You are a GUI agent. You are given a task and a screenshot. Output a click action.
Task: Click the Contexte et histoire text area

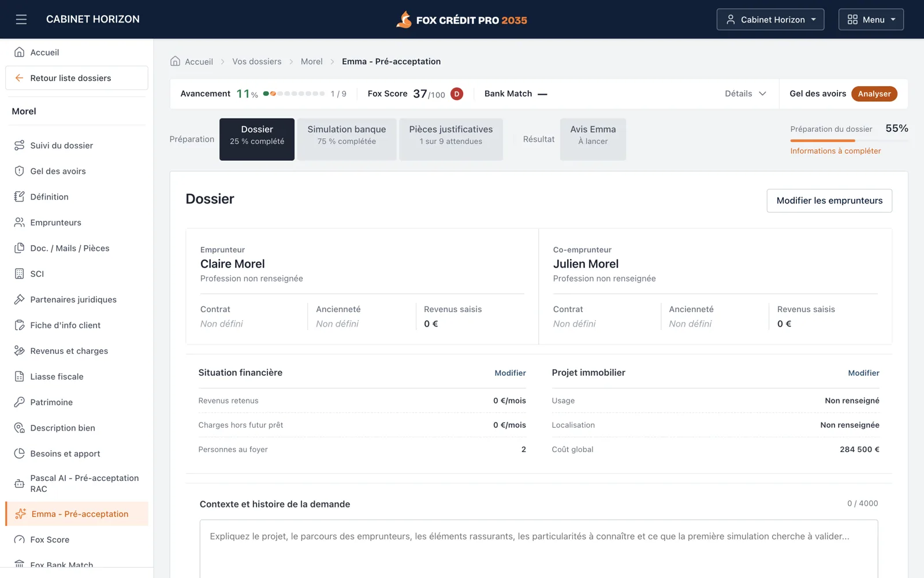coord(539,549)
